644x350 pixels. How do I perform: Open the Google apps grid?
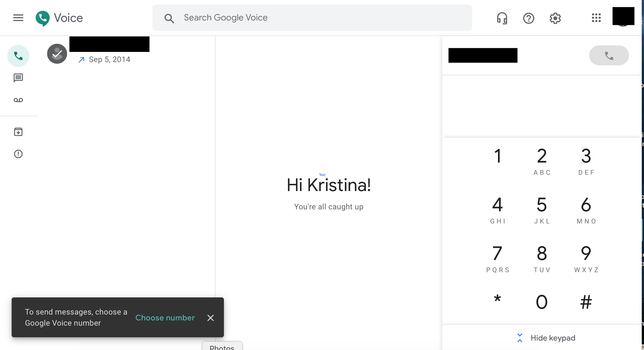596,18
